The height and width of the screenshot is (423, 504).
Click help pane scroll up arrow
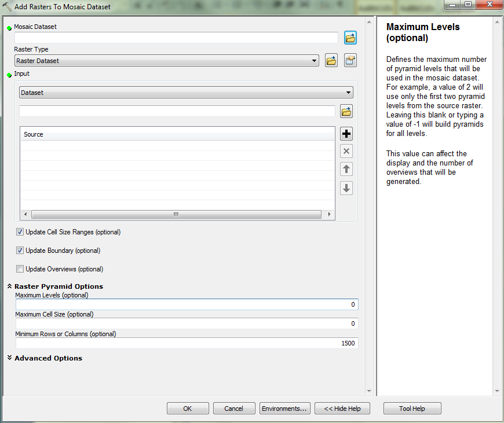point(497,22)
